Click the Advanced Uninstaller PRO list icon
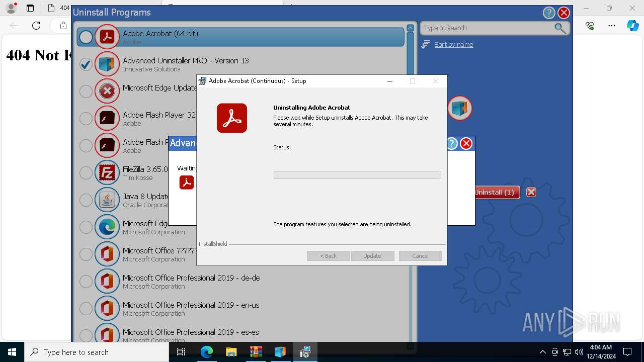Screen dimensions: 644x362 (x=107, y=64)
